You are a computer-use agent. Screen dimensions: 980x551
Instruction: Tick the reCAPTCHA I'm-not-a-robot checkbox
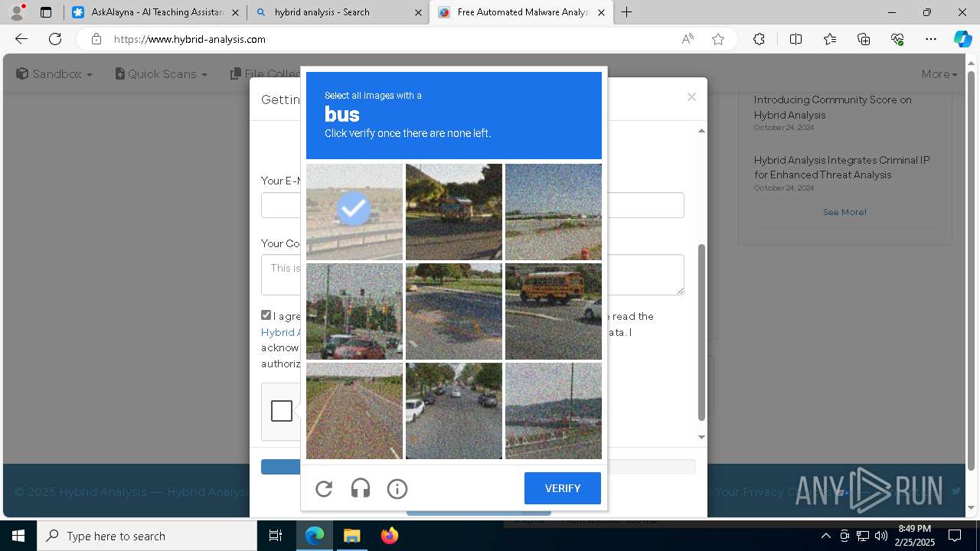282,411
